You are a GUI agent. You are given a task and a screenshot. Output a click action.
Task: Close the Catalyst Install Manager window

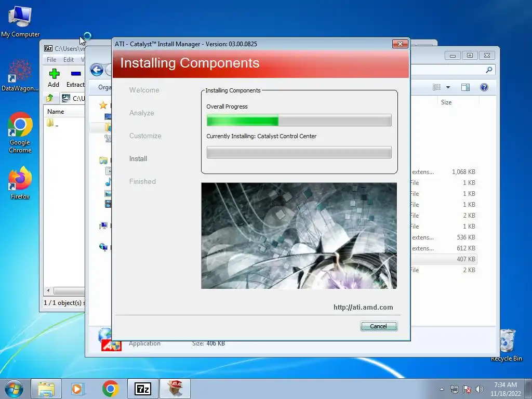pos(400,44)
